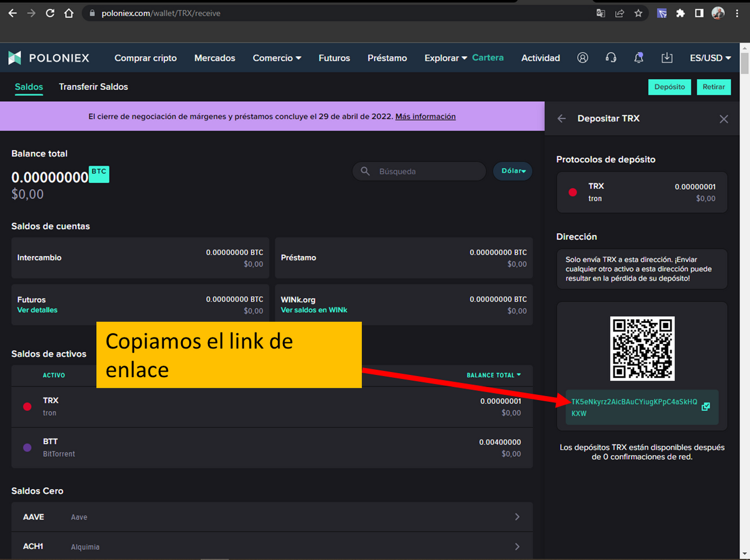This screenshot has width=750, height=560.
Task: Open Préstamo menu item
Action: click(387, 58)
